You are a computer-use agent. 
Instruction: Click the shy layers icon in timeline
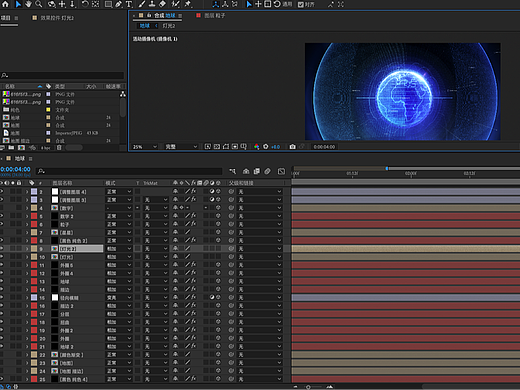[246, 171]
